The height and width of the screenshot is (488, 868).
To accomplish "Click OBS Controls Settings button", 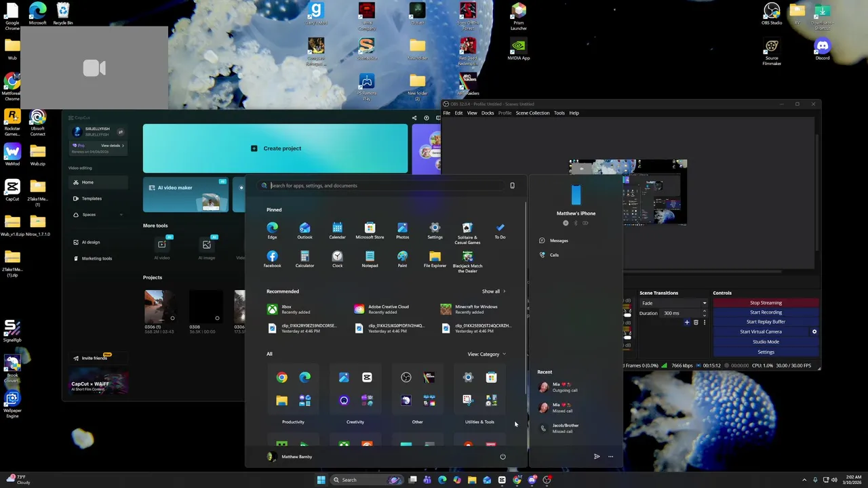I will click(x=766, y=352).
